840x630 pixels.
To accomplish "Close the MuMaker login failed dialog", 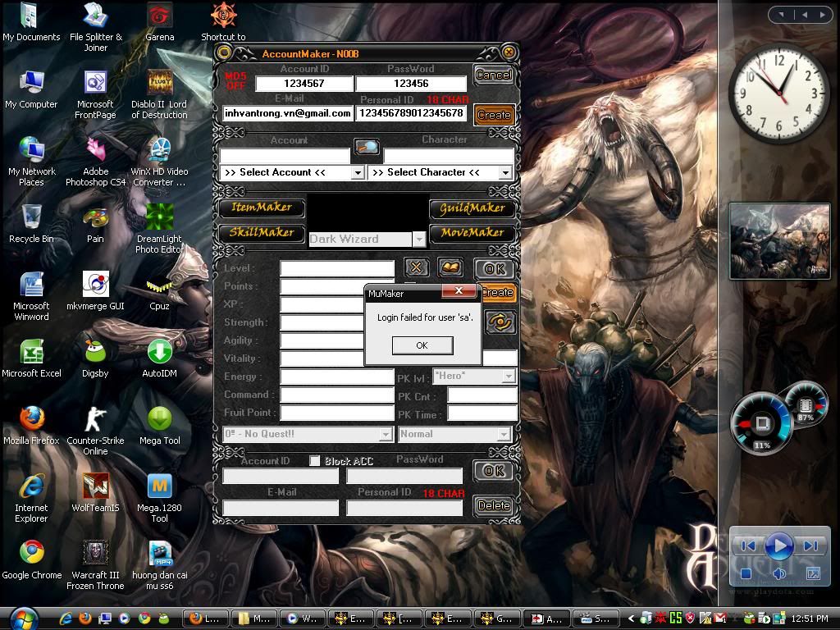I will 459,290.
